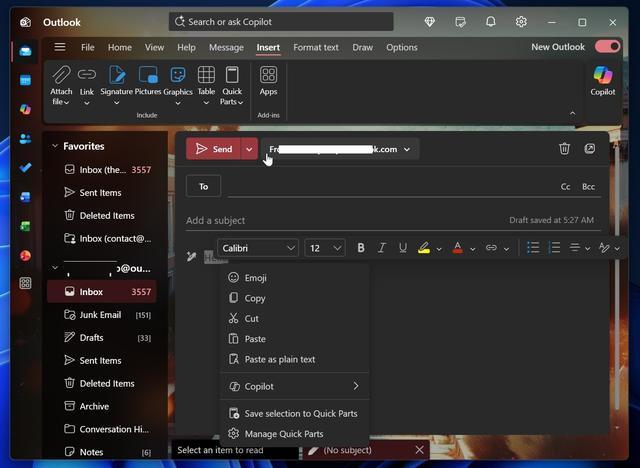Apply the red font color
This screenshot has width=640, height=468.
click(x=458, y=248)
